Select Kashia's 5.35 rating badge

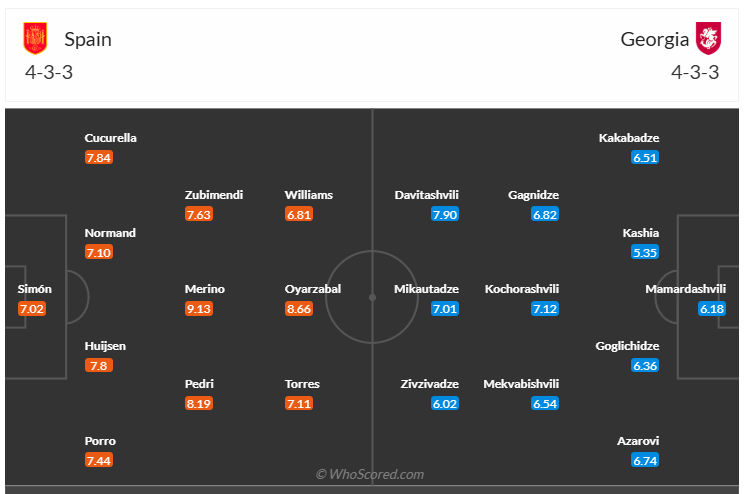coord(645,253)
